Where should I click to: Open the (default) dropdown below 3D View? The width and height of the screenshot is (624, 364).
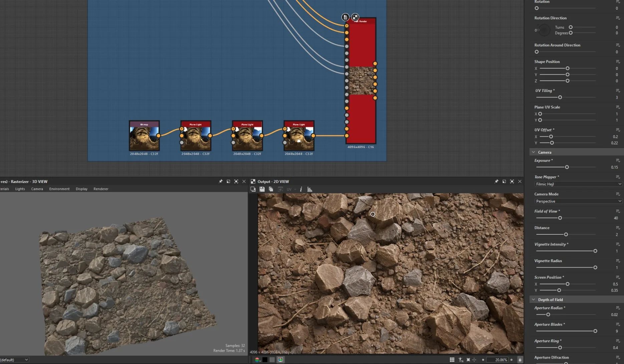pos(14,360)
